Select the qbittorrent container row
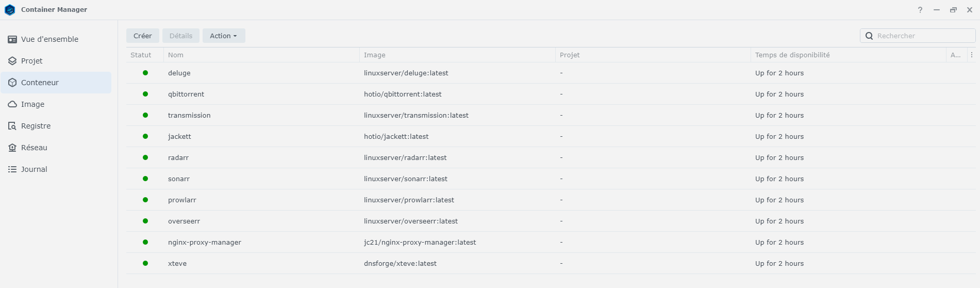Image resolution: width=980 pixels, height=288 pixels. 186,94
